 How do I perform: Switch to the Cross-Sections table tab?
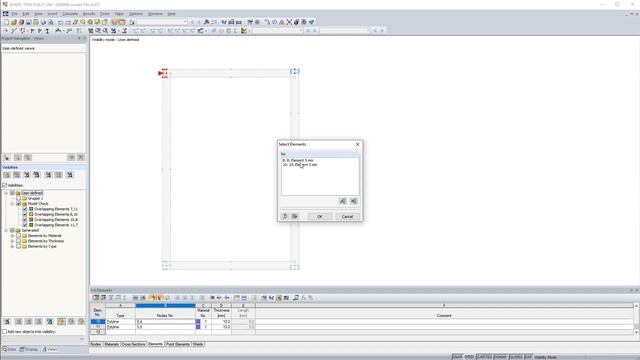(x=133, y=344)
